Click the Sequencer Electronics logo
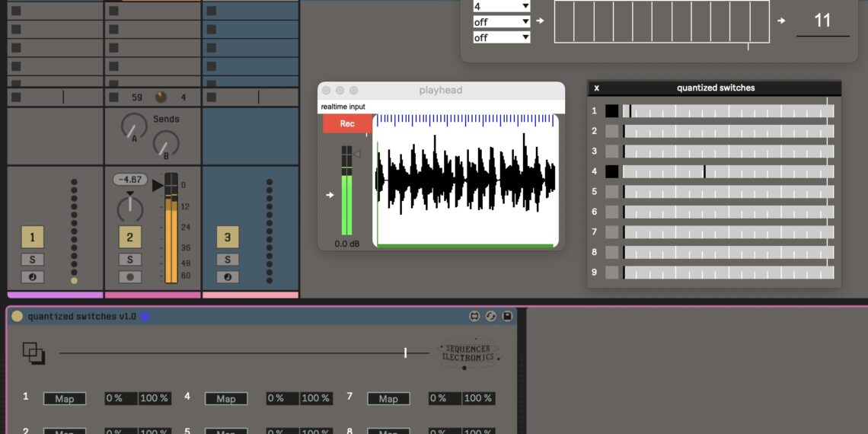This screenshot has width=868, height=434. (x=467, y=353)
